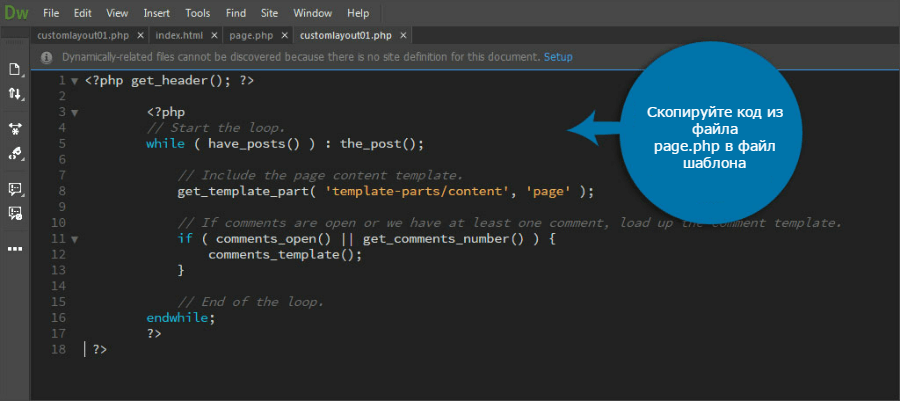The image size is (900, 401).
Task: Close the active customlayout01.php tab
Action: point(403,36)
